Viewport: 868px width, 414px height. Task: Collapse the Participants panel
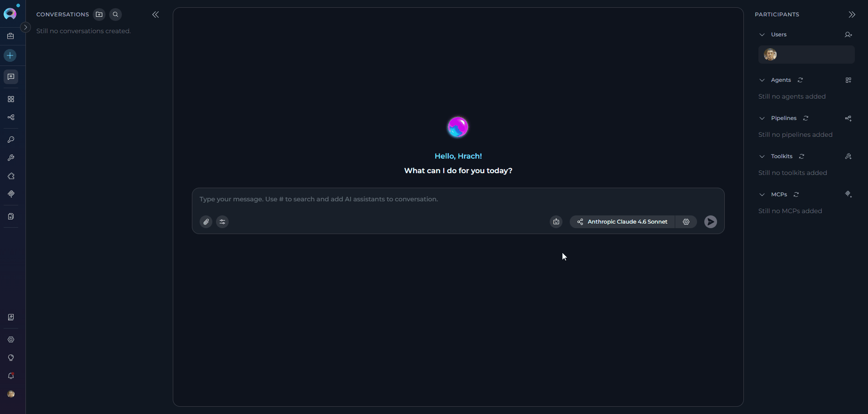pos(852,15)
